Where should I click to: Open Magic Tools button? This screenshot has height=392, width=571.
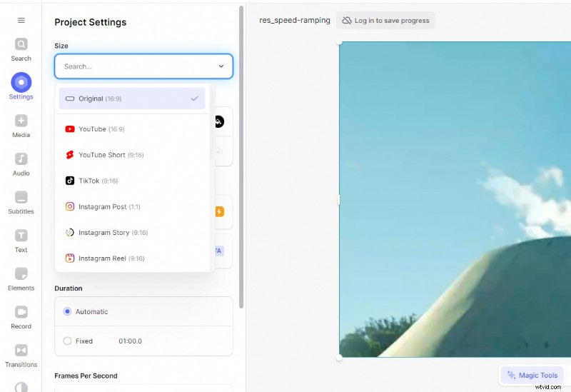532,375
